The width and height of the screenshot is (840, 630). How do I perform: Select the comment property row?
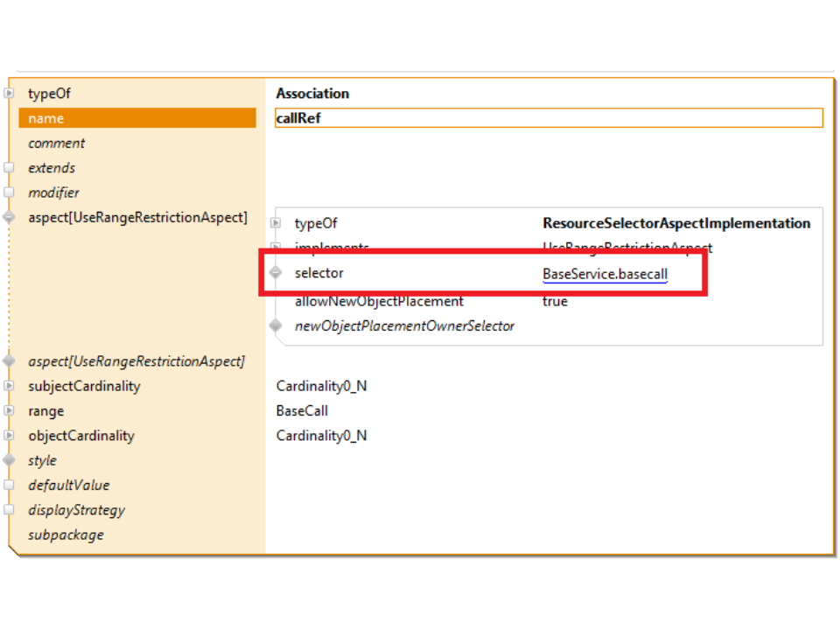coord(57,143)
